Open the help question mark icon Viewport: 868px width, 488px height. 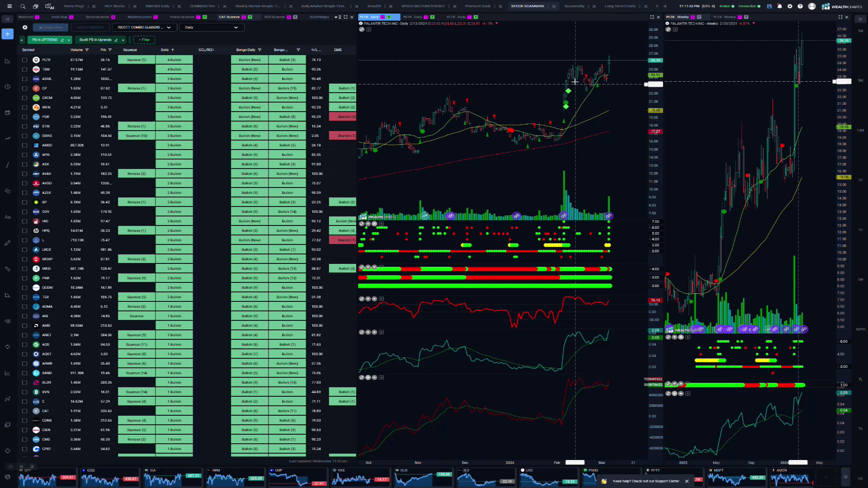tap(800, 6)
